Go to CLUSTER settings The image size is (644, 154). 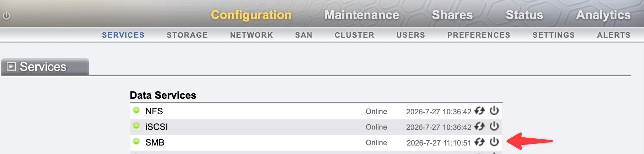point(354,35)
